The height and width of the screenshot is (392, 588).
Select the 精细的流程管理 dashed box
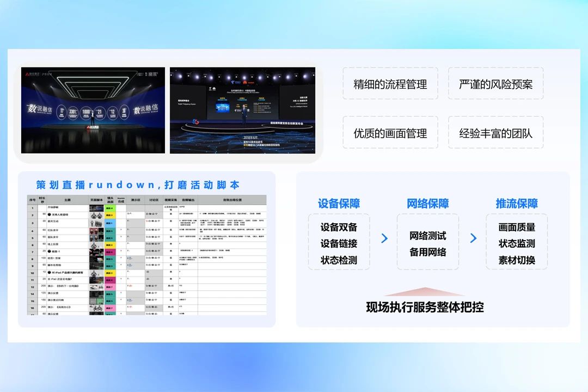tap(390, 84)
